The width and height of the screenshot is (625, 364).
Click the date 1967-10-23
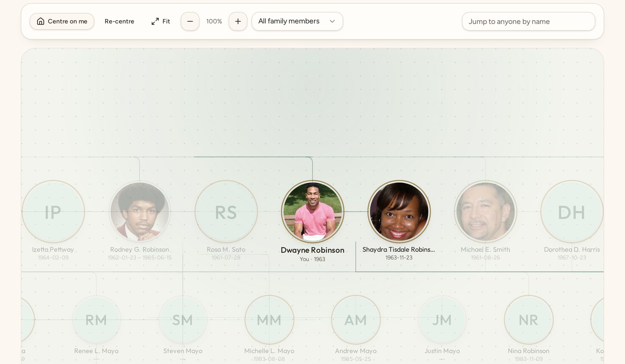click(x=572, y=257)
